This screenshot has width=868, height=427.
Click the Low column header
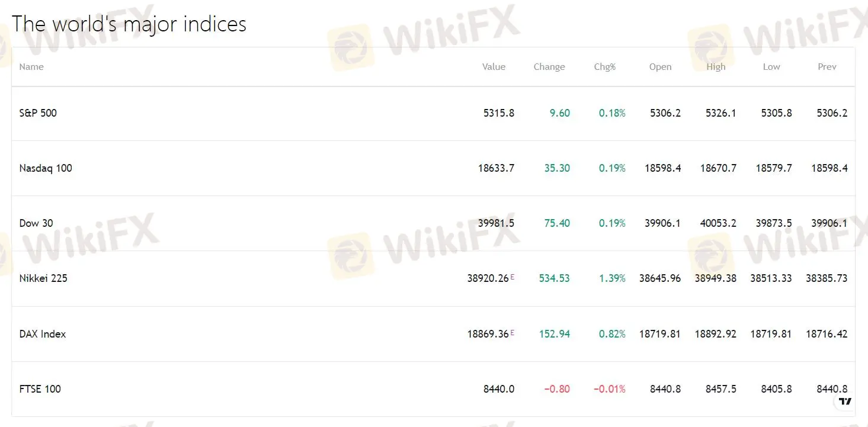coord(771,67)
